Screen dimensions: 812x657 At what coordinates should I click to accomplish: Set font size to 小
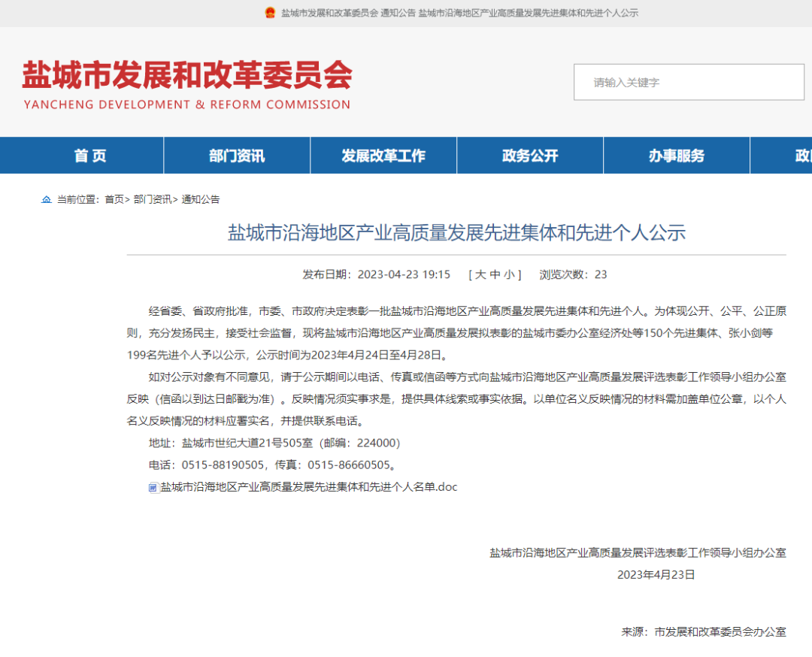(509, 274)
